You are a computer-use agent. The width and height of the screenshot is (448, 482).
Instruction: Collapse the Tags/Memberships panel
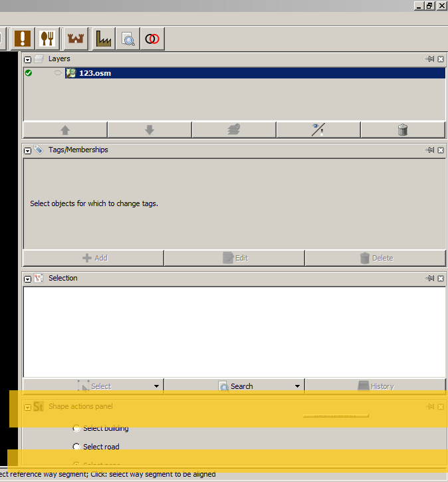point(28,150)
